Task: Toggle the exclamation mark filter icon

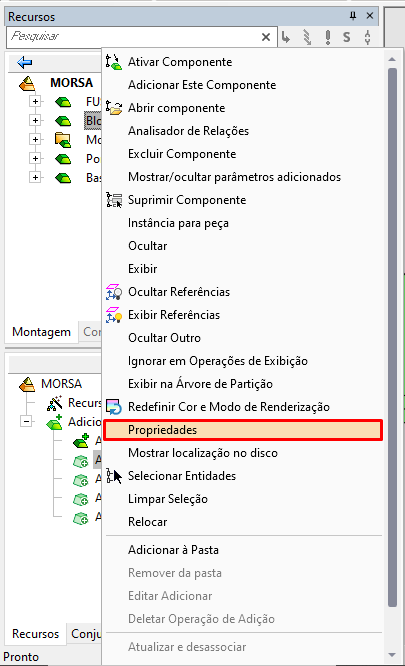Action: (328, 37)
